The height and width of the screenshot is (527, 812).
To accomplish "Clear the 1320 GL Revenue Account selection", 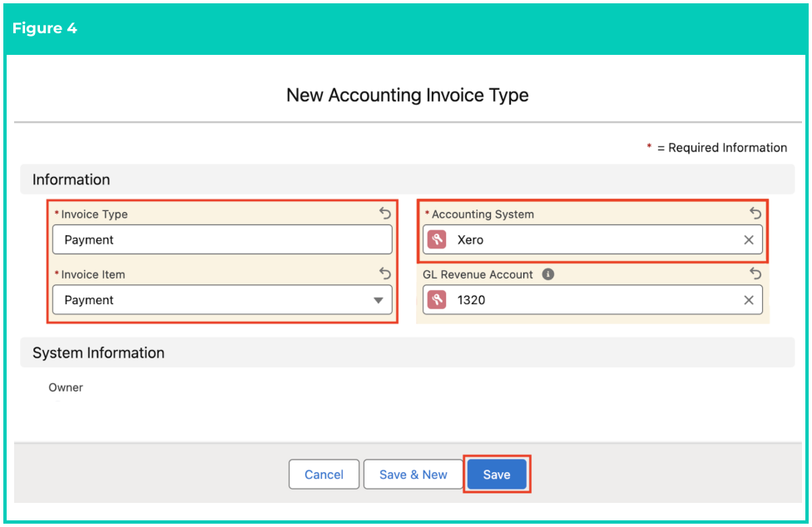I will pyautogui.click(x=748, y=300).
